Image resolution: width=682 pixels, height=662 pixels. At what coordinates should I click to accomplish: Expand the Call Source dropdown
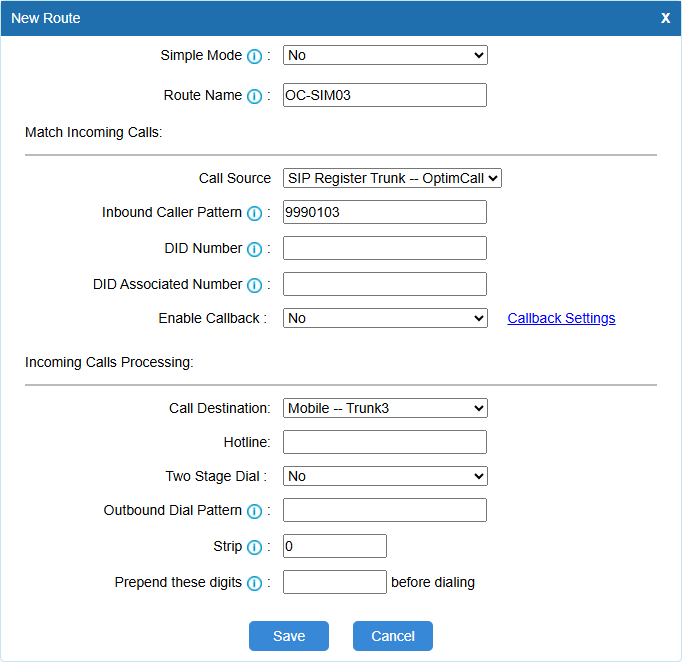pyautogui.click(x=392, y=178)
